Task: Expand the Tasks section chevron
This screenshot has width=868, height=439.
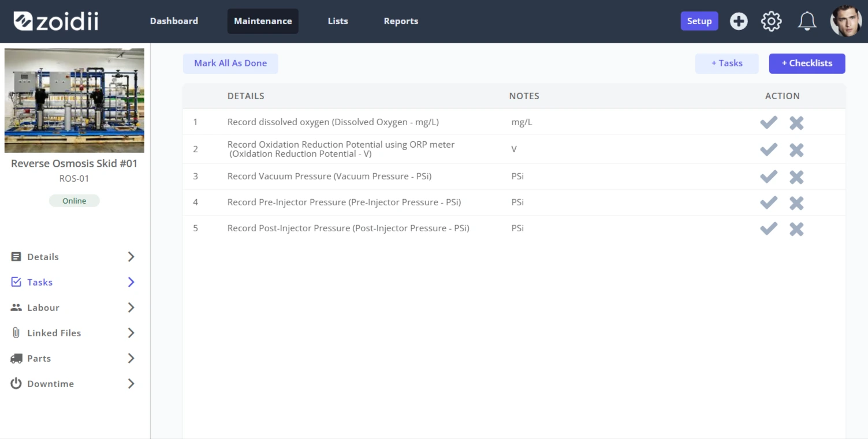Action: point(131,282)
